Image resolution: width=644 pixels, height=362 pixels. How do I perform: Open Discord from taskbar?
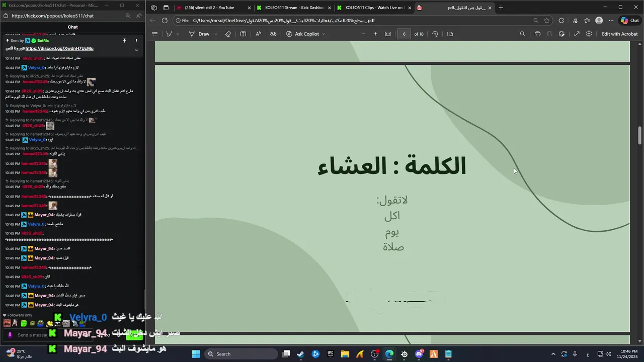419,354
